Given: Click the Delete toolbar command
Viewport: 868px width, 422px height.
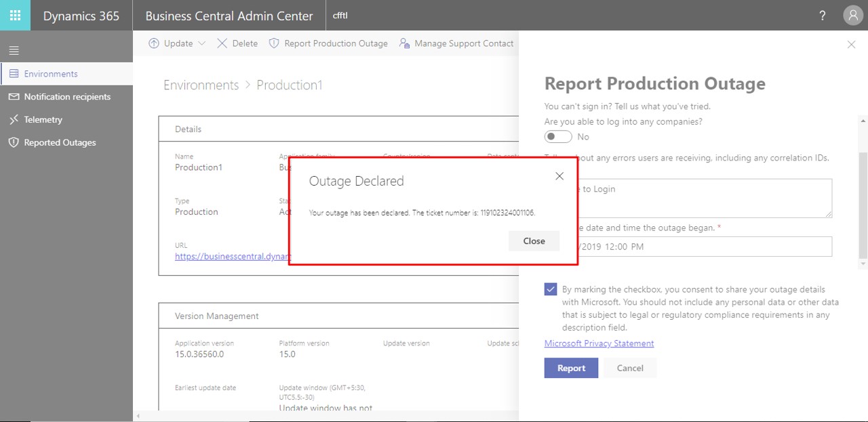Looking at the screenshot, I should tap(237, 43).
